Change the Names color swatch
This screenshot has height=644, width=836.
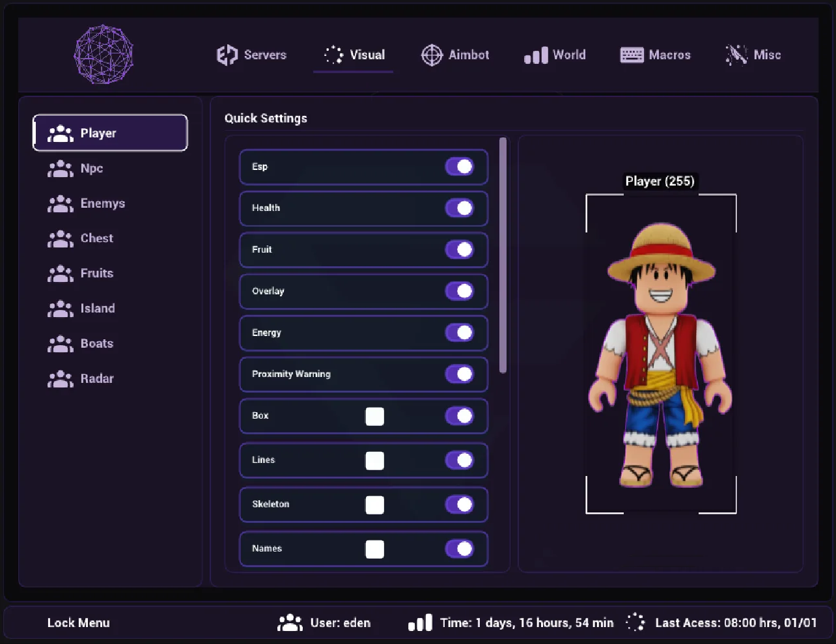pyautogui.click(x=374, y=550)
